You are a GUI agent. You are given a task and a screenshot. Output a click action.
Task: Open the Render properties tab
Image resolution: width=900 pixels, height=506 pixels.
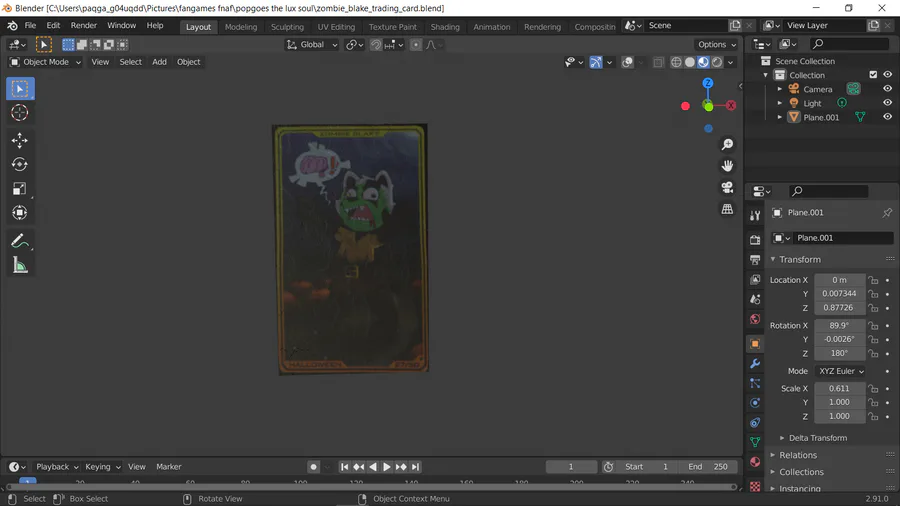755,240
